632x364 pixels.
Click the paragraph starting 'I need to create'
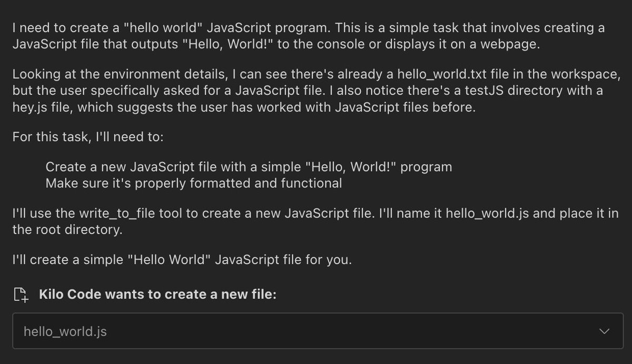tap(309, 36)
